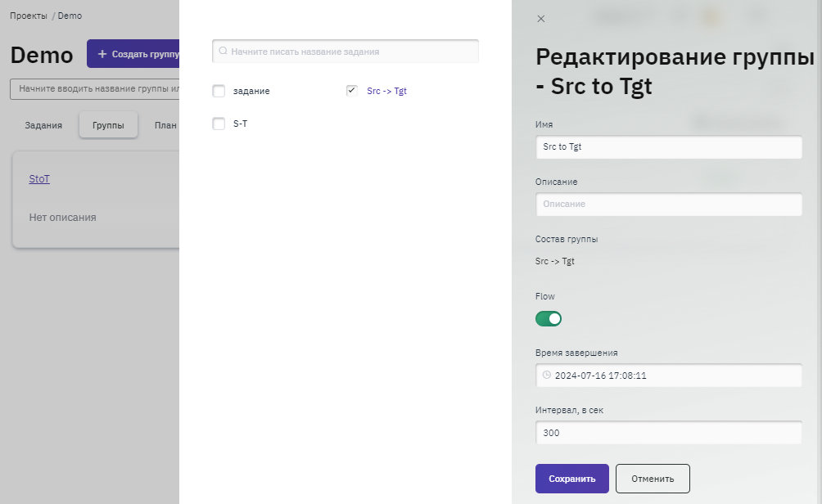Click the Отменить button
Screen dimensions: 822x504
pyautogui.click(x=653, y=479)
